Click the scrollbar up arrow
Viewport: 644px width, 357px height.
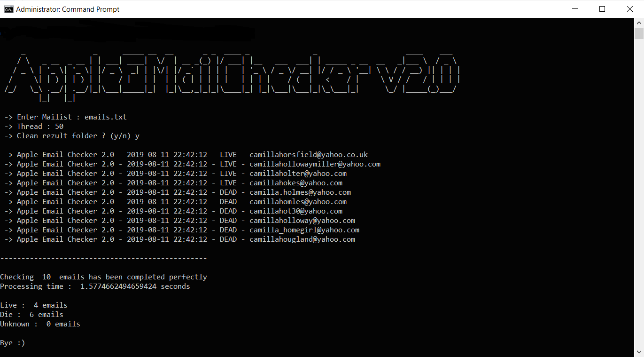tap(639, 23)
